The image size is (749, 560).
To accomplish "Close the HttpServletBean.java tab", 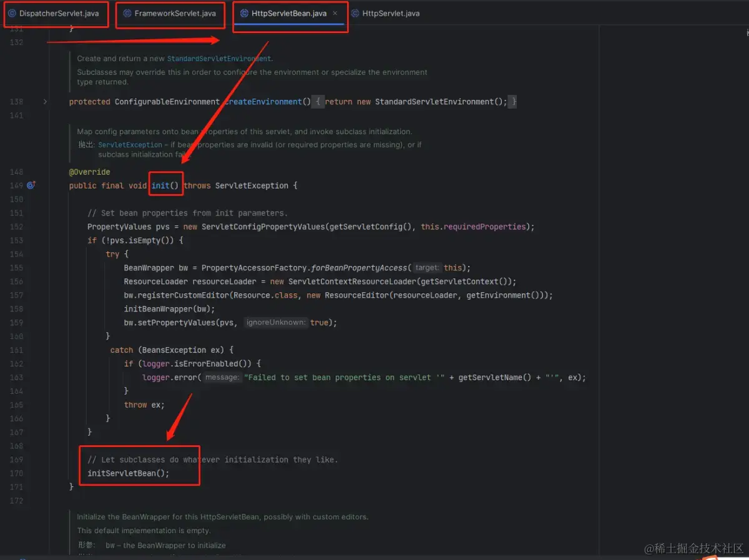I will [x=335, y=13].
